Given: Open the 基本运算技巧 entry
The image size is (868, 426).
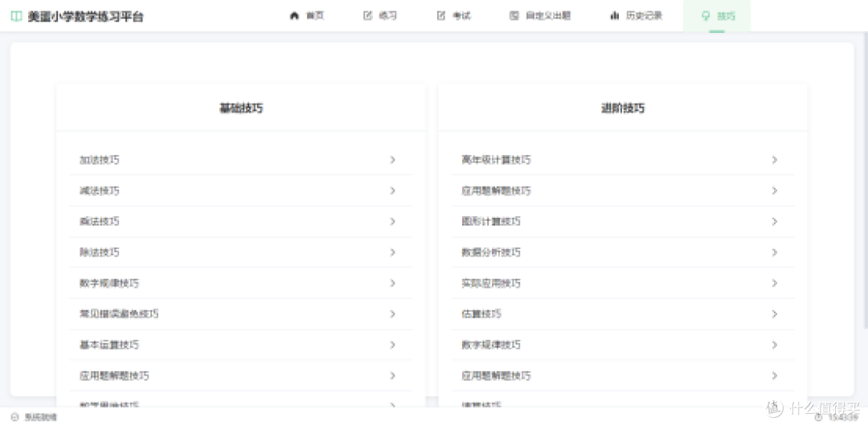Looking at the screenshot, I should click(x=241, y=345).
